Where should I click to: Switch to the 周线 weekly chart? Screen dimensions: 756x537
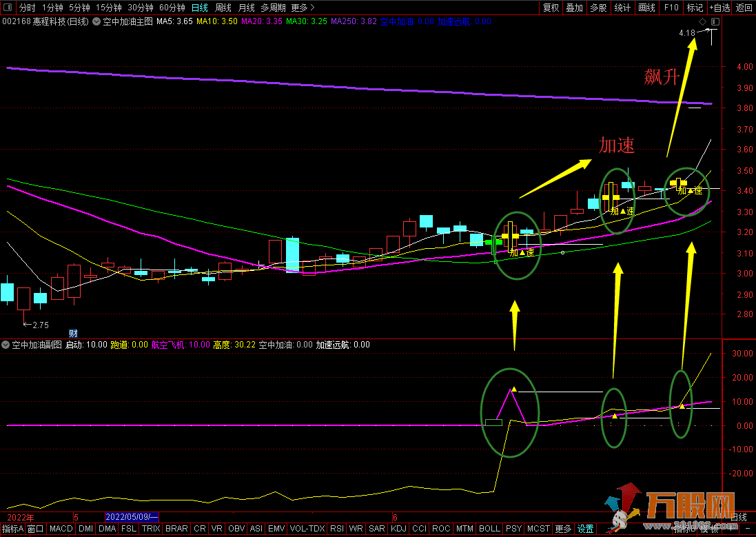pos(223,8)
